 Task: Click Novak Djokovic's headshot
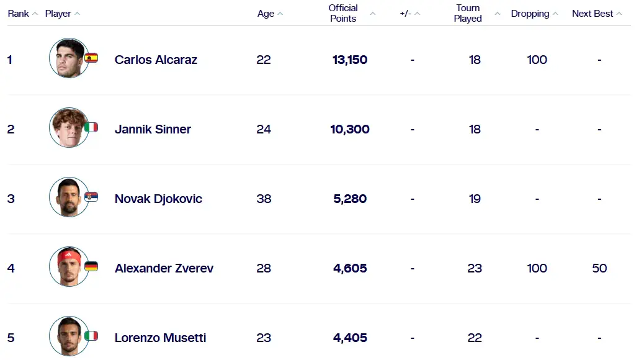(x=69, y=197)
